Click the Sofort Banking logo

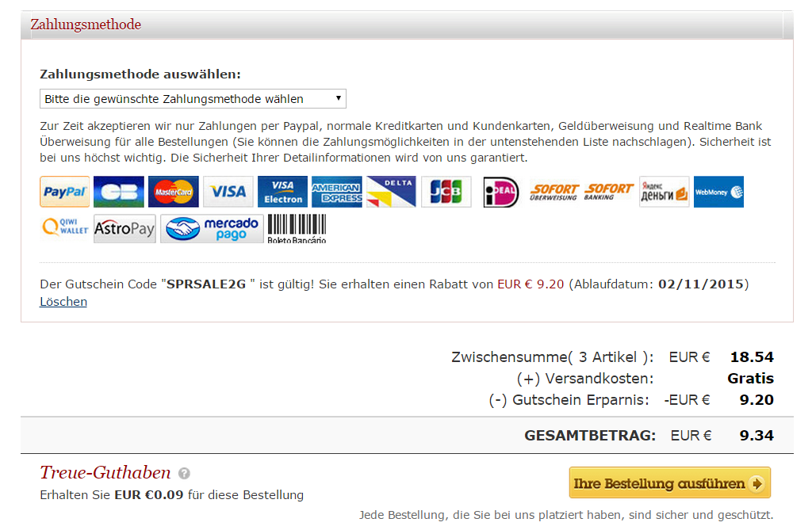coord(608,192)
